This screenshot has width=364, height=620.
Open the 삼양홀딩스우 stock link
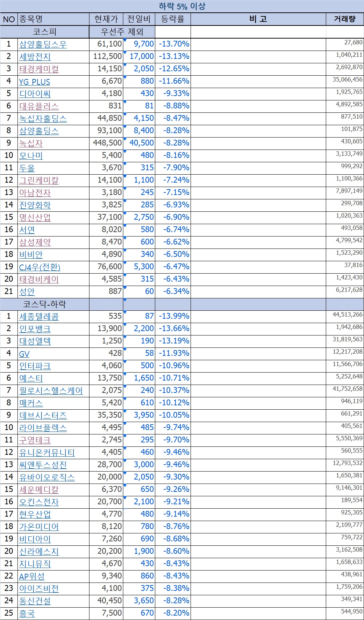(x=43, y=44)
